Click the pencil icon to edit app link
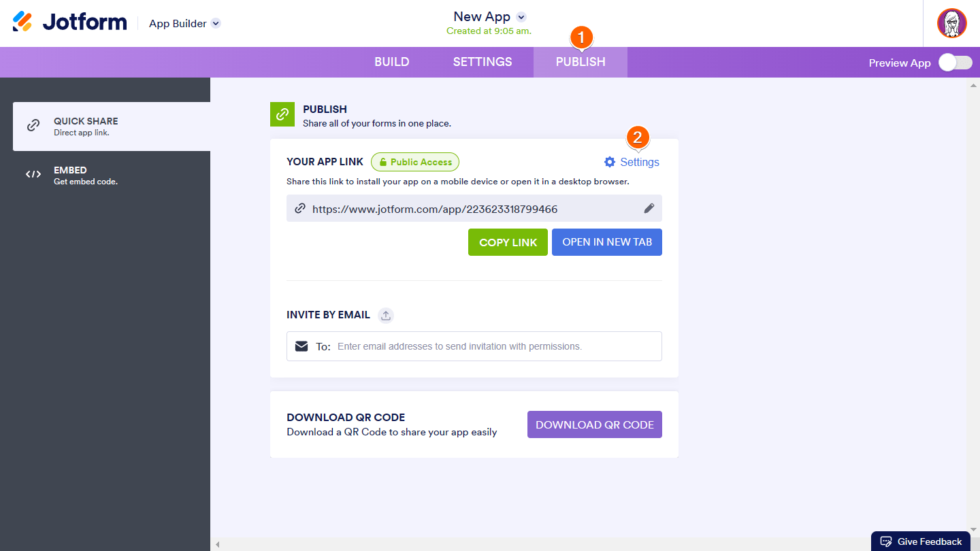This screenshot has width=980, height=551. pyautogui.click(x=649, y=208)
